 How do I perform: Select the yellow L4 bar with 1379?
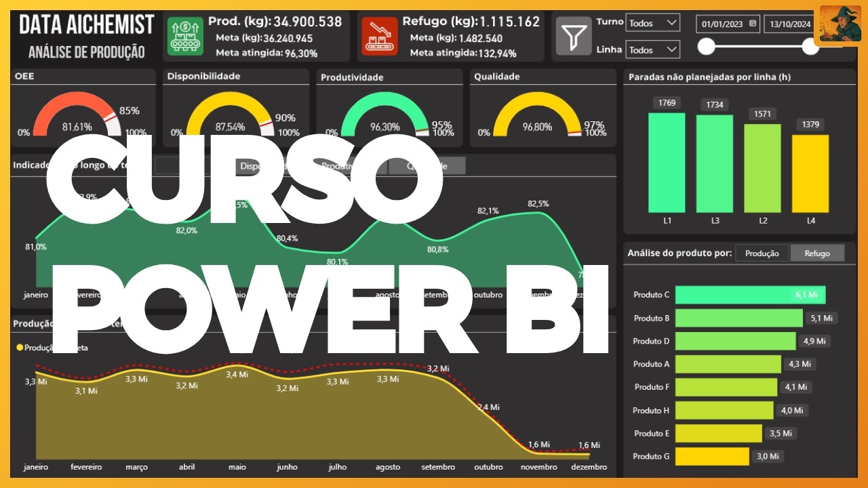point(810,174)
